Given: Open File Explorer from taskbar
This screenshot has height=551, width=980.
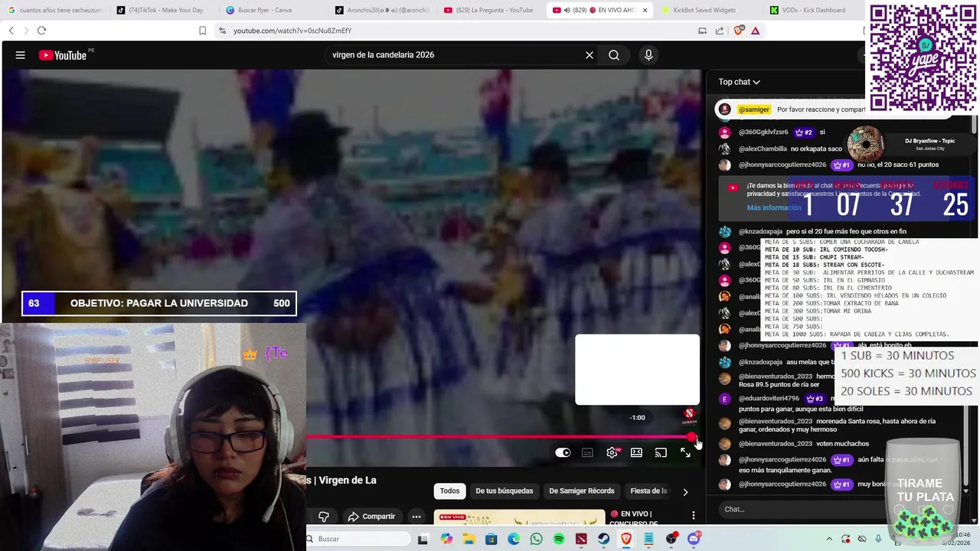Looking at the screenshot, I should click(x=469, y=539).
